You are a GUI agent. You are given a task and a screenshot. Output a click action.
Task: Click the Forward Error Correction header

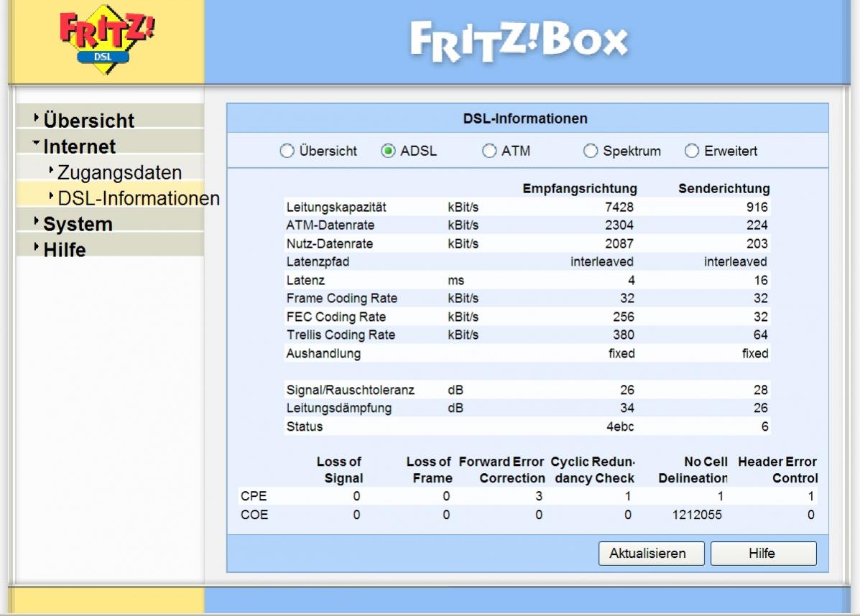pos(502,470)
